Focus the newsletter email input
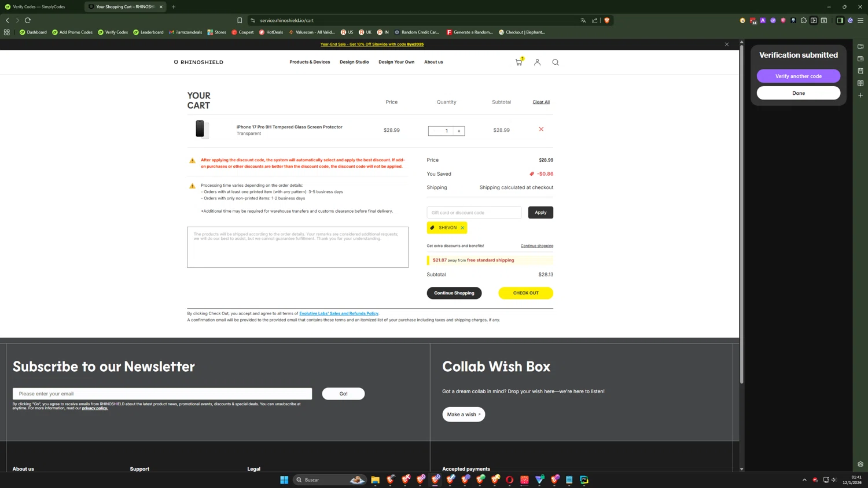Viewport: 868px width, 488px height. (x=162, y=394)
